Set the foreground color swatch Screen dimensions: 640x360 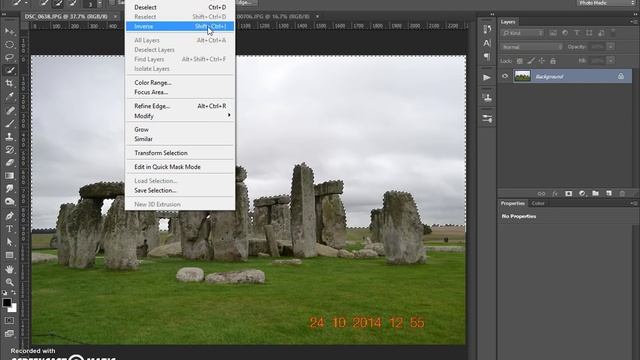click(x=7, y=303)
